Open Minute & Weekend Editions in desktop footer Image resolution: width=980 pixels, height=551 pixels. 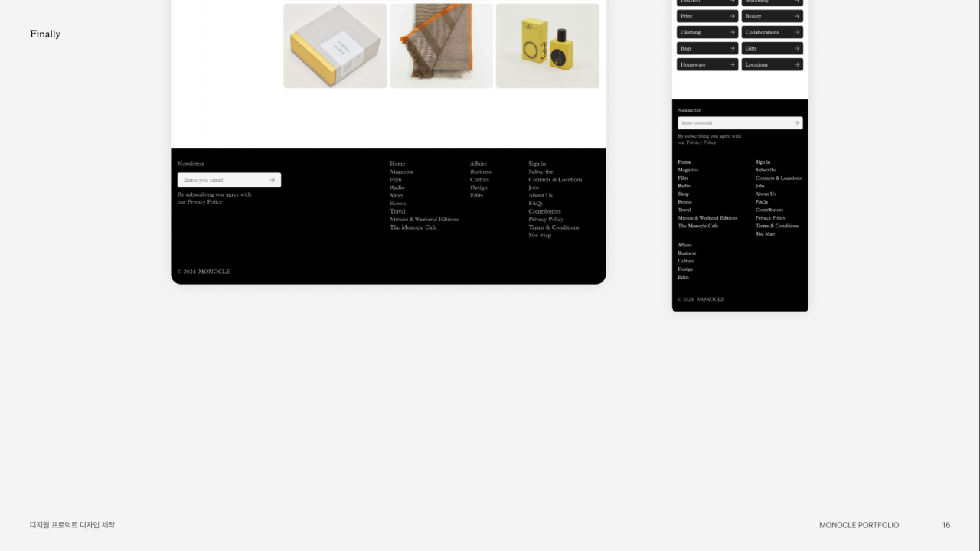tap(424, 220)
